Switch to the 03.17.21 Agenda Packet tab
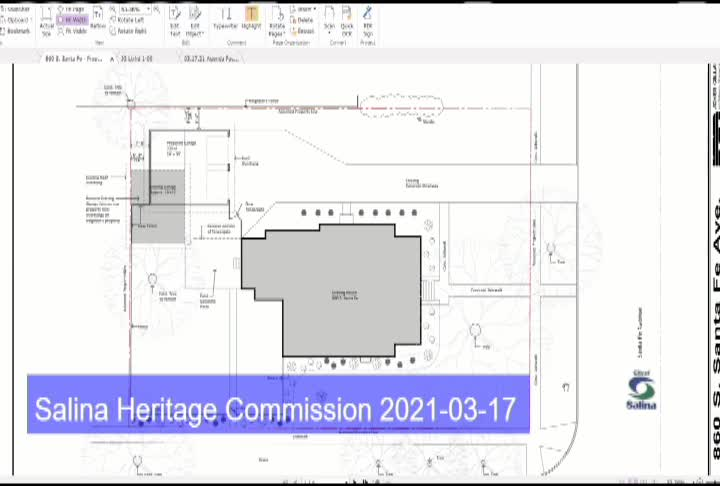720x486 pixels. point(211,59)
